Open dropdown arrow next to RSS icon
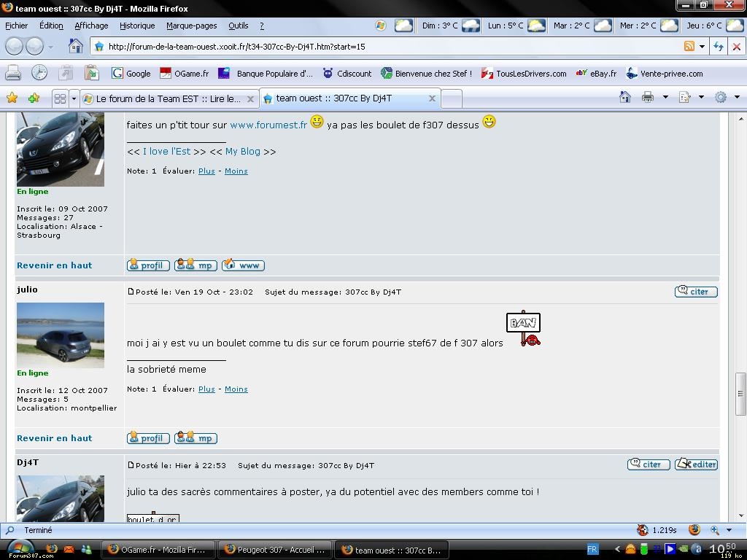Screen dimensions: 747x560 click(x=702, y=47)
